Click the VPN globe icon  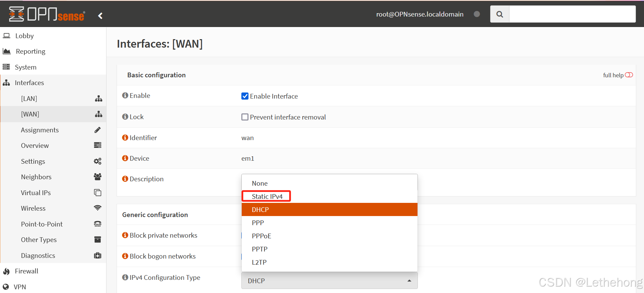(6, 287)
